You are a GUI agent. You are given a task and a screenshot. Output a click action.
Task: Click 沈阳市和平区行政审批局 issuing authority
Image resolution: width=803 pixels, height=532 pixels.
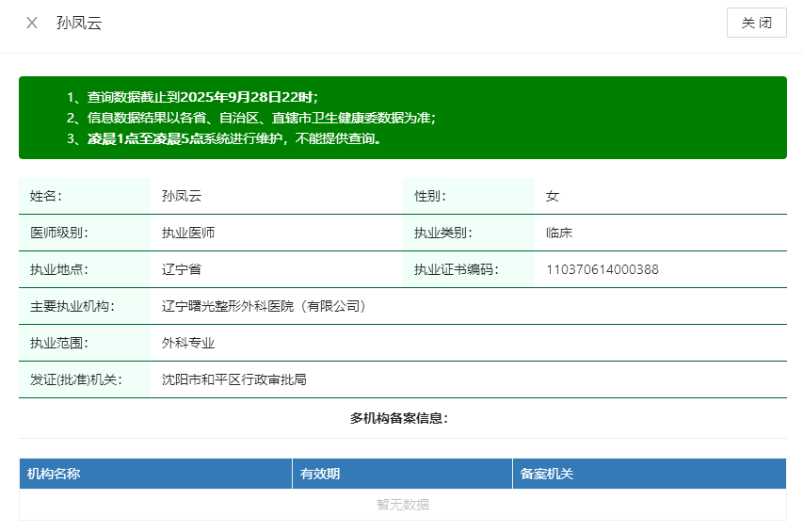tap(234, 379)
